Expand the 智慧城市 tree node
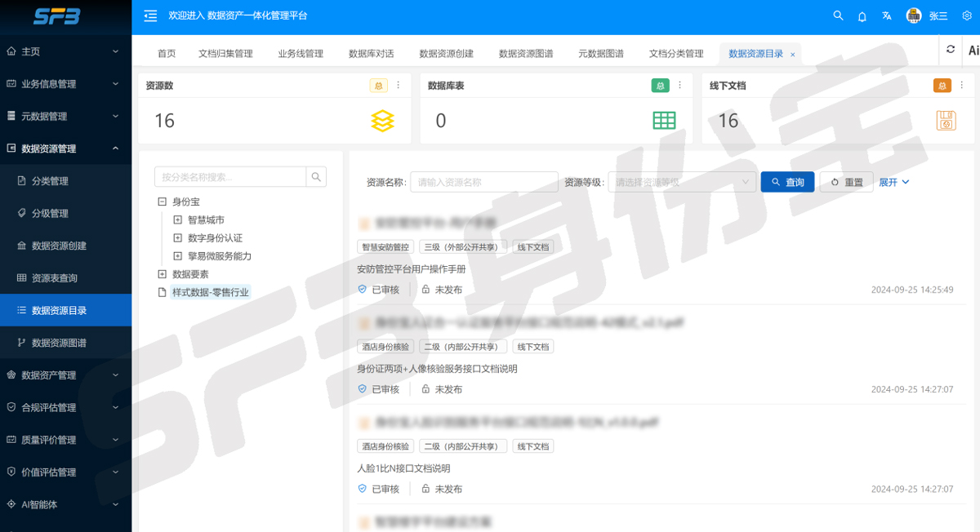 tap(177, 219)
